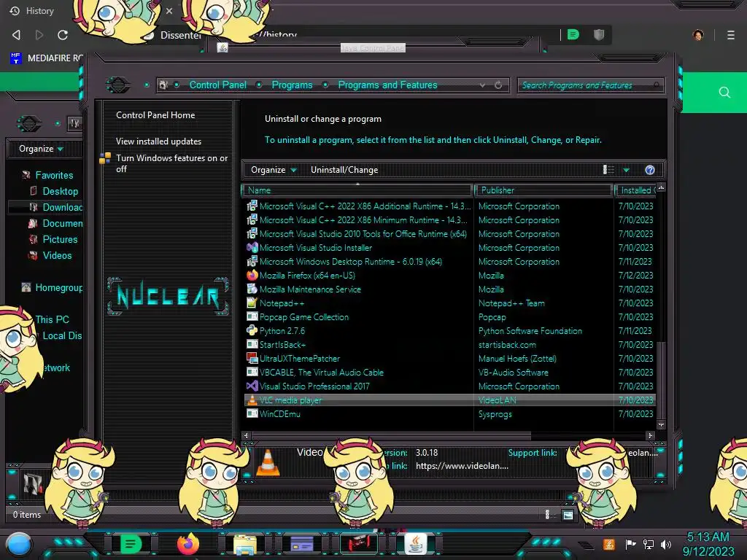The height and width of the screenshot is (560, 747).
Task: Open Control Panel Home link
Action: pos(155,114)
